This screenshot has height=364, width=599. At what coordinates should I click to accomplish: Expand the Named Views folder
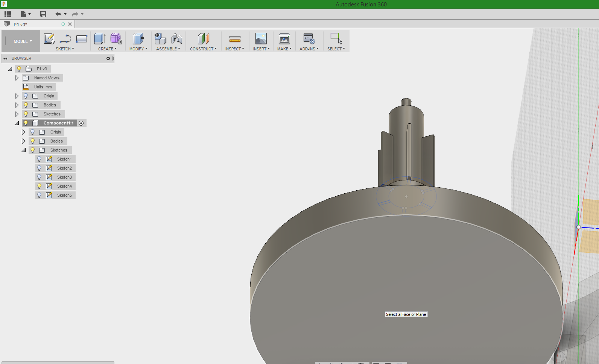(17, 78)
